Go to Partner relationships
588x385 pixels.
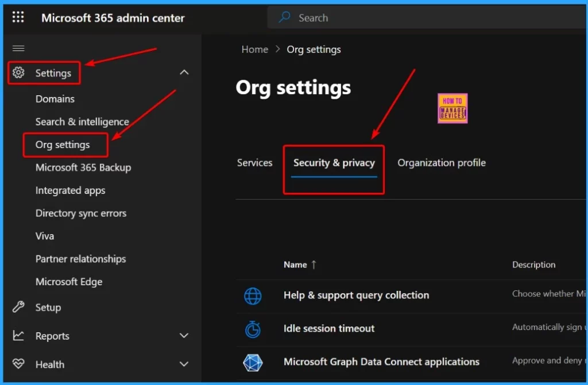tap(80, 259)
